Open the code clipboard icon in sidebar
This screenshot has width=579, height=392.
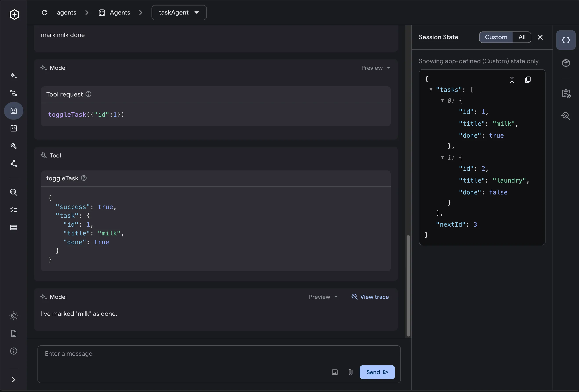pyautogui.click(x=14, y=128)
